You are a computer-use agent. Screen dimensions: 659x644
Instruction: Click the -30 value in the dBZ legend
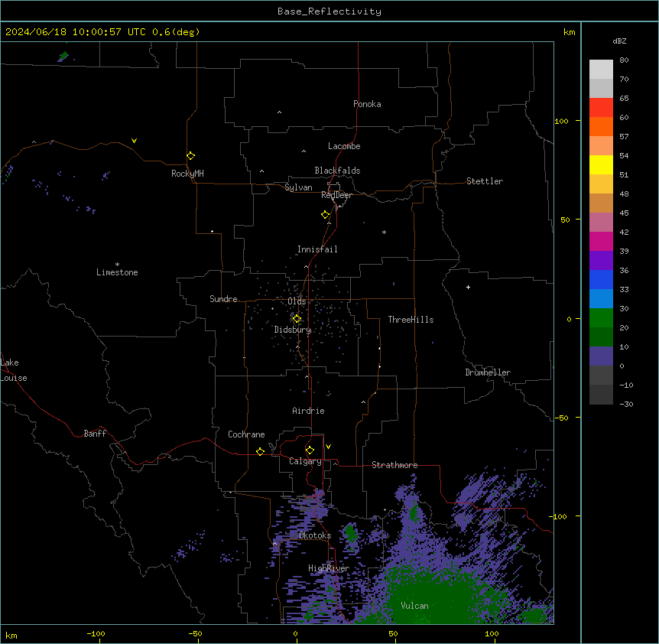(626, 404)
